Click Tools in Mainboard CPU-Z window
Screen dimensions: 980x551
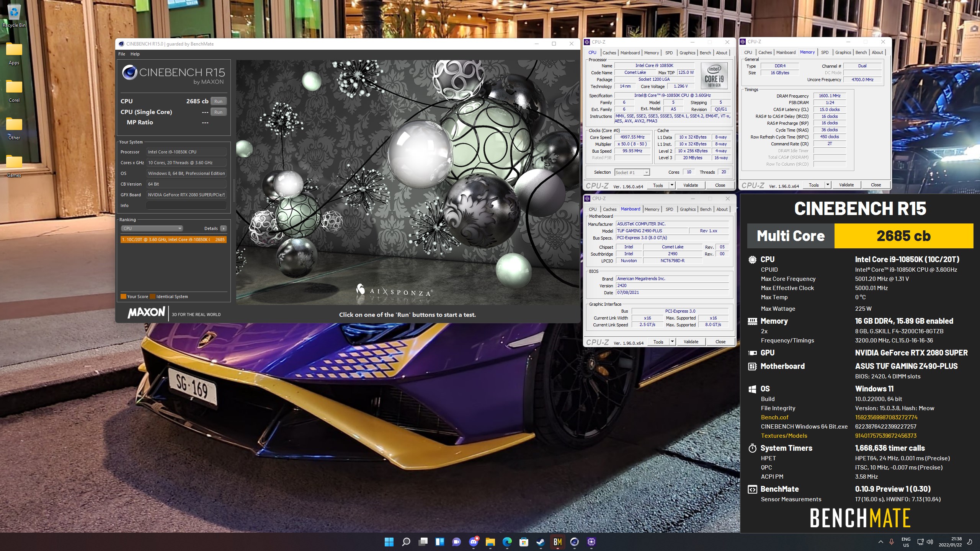(658, 342)
